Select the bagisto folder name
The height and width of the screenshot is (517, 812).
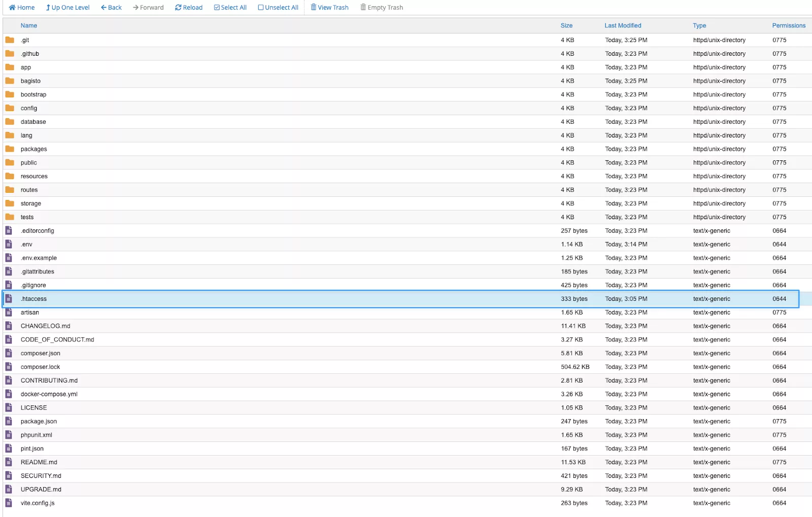pos(30,81)
